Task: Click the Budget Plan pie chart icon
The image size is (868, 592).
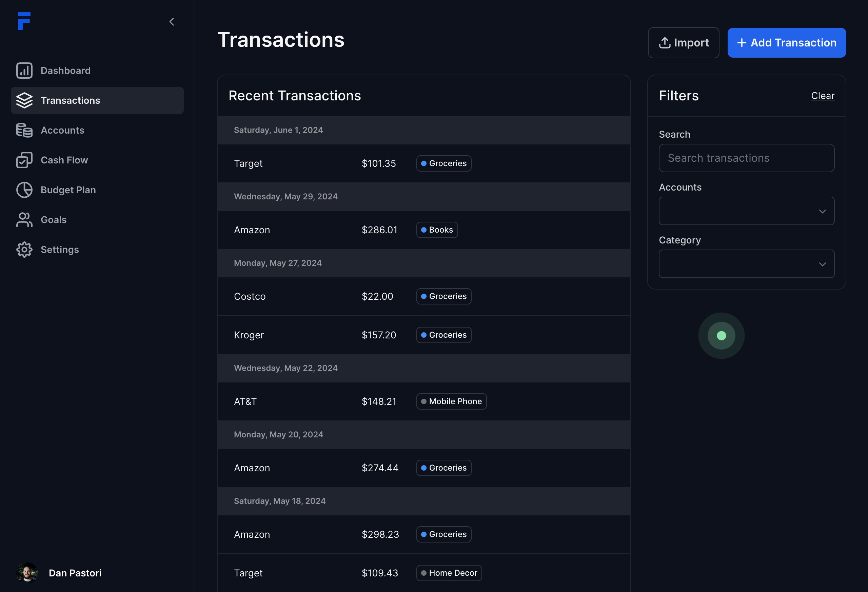Action: point(24,190)
